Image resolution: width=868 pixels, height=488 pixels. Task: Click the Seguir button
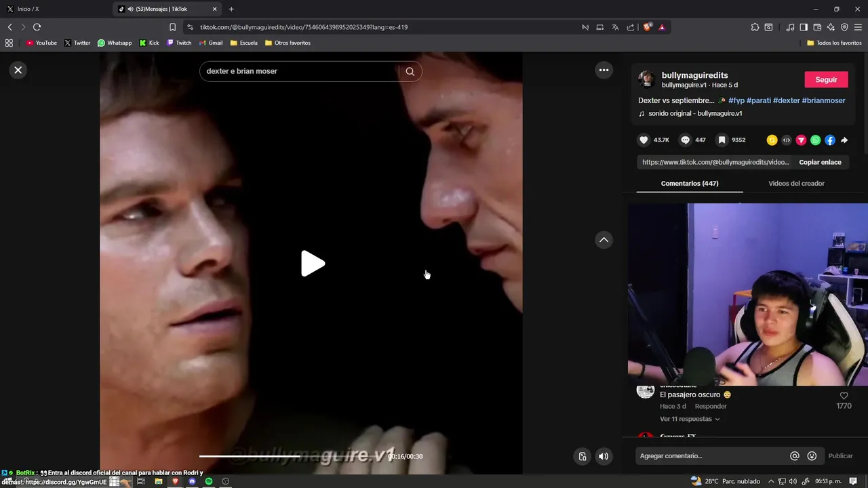coord(826,79)
